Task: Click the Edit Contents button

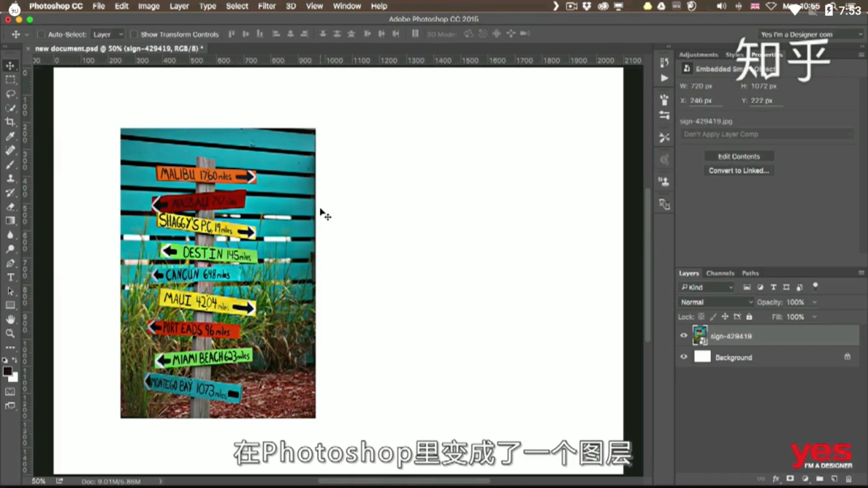Action: coord(739,156)
